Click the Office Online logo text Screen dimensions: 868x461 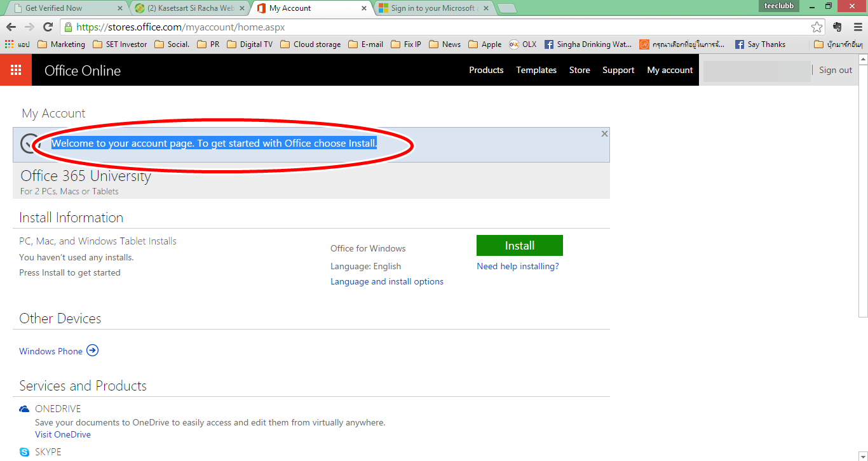[83, 70]
